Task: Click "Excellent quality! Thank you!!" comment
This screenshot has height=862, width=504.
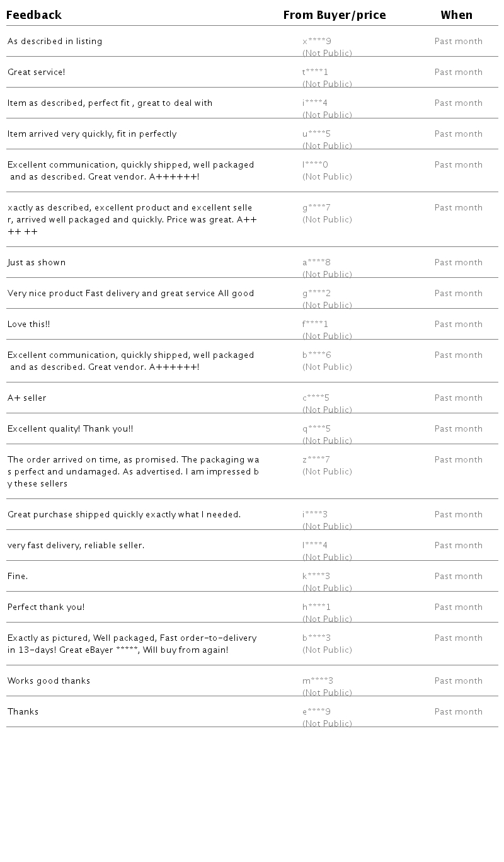Action: pyautogui.click(x=71, y=429)
